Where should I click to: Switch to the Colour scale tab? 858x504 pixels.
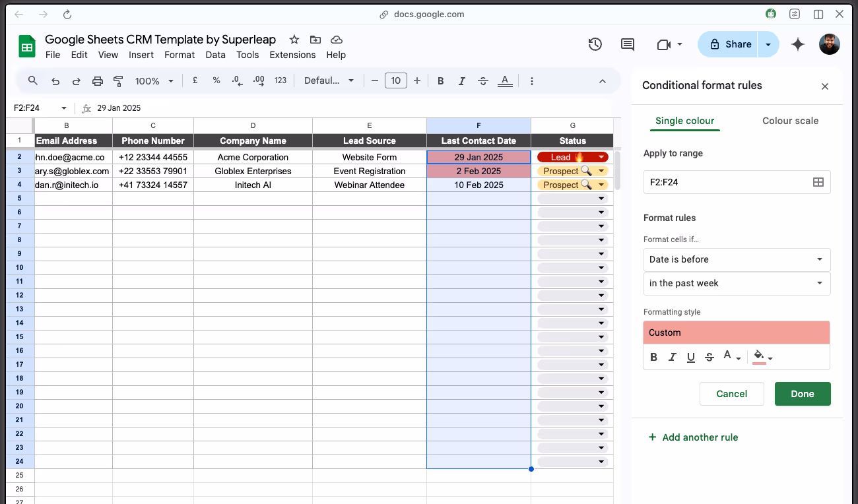790,121
